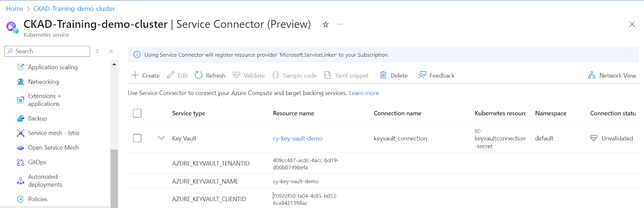Image resolution: width=644 pixels, height=208 pixels.
Task: Tick the Key Vault row checkbox
Action: click(x=137, y=138)
